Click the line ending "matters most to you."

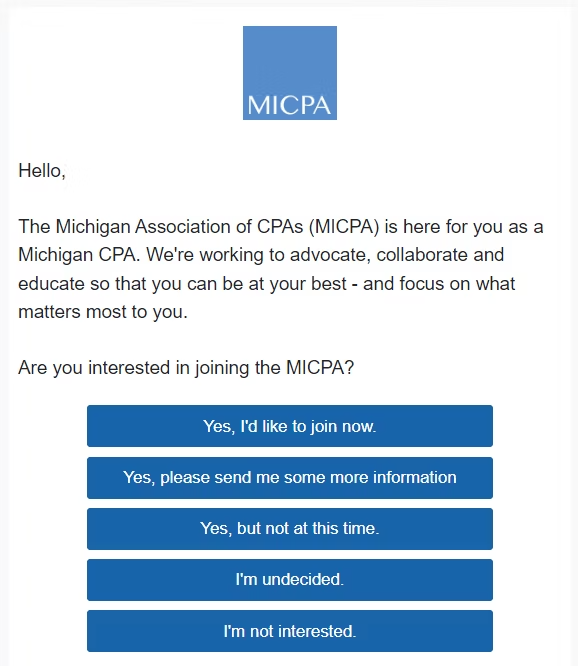tap(103, 312)
